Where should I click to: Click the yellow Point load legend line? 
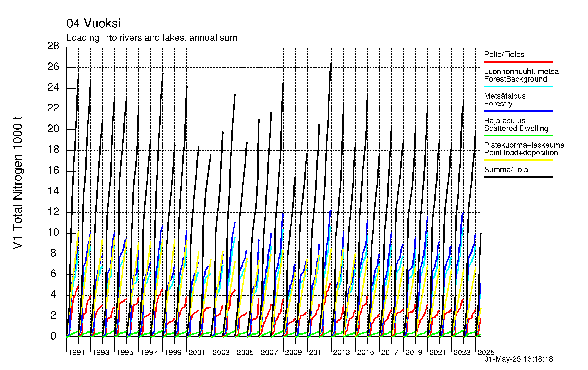518,160
